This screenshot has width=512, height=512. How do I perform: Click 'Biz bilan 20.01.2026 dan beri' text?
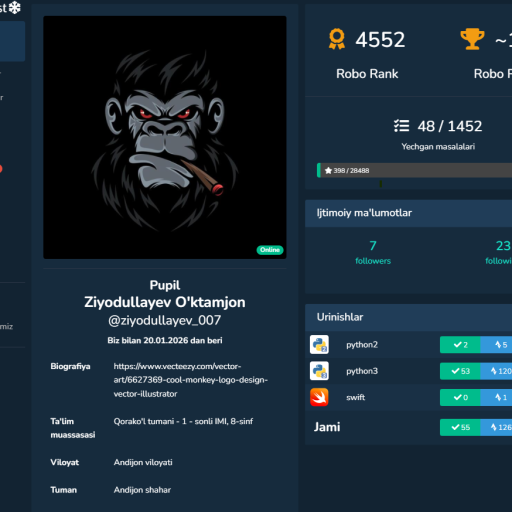165,340
